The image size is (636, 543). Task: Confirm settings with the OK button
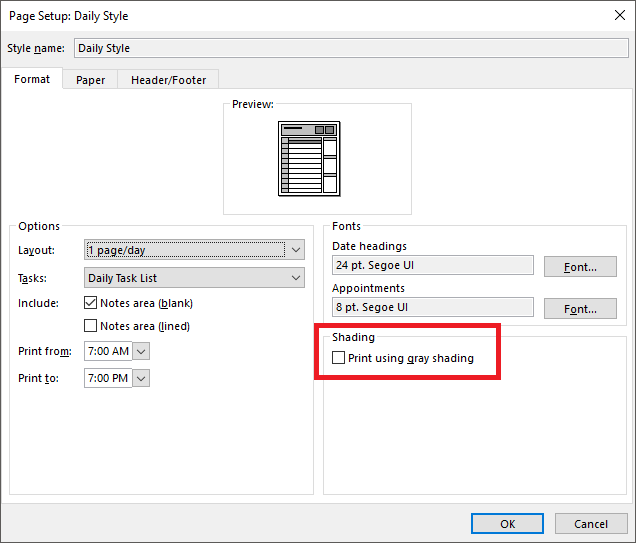click(508, 524)
